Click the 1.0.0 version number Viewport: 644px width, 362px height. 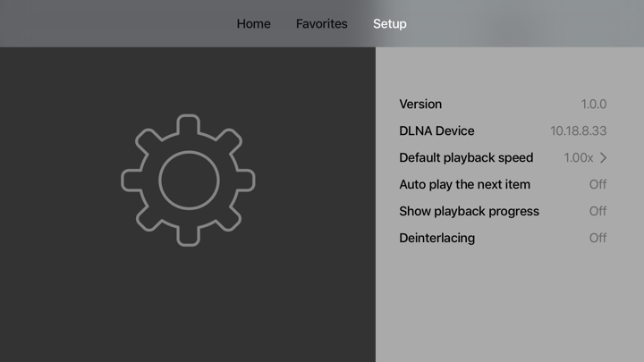(594, 104)
